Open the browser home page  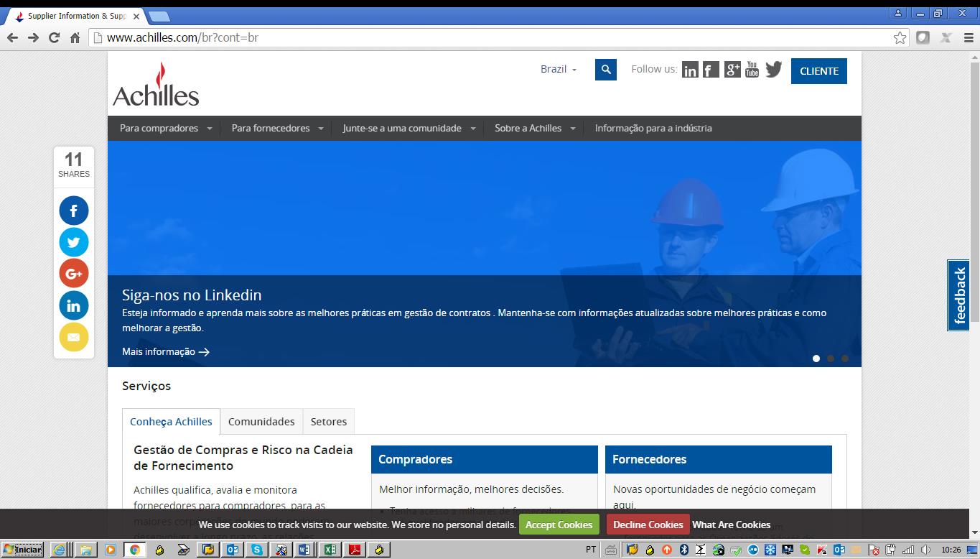tap(75, 37)
